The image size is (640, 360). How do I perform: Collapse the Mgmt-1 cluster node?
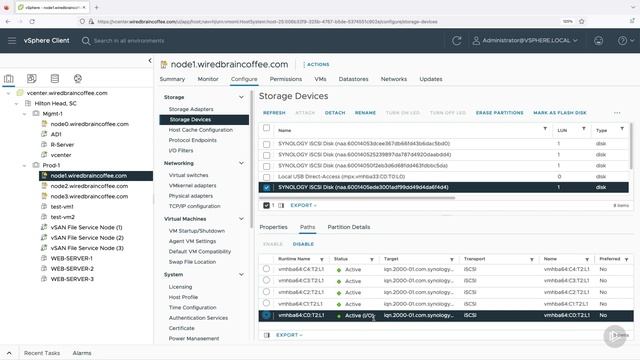point(24,114)
